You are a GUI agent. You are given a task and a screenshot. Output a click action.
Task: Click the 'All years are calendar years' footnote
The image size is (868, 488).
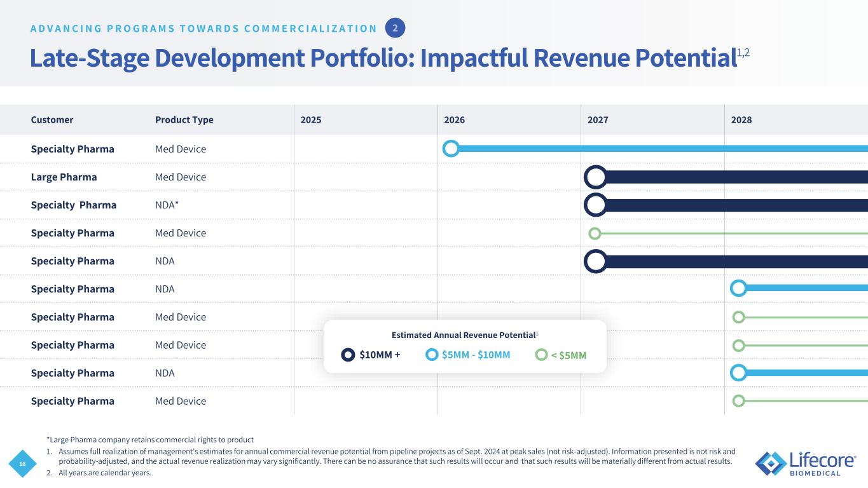click(104, 472)
